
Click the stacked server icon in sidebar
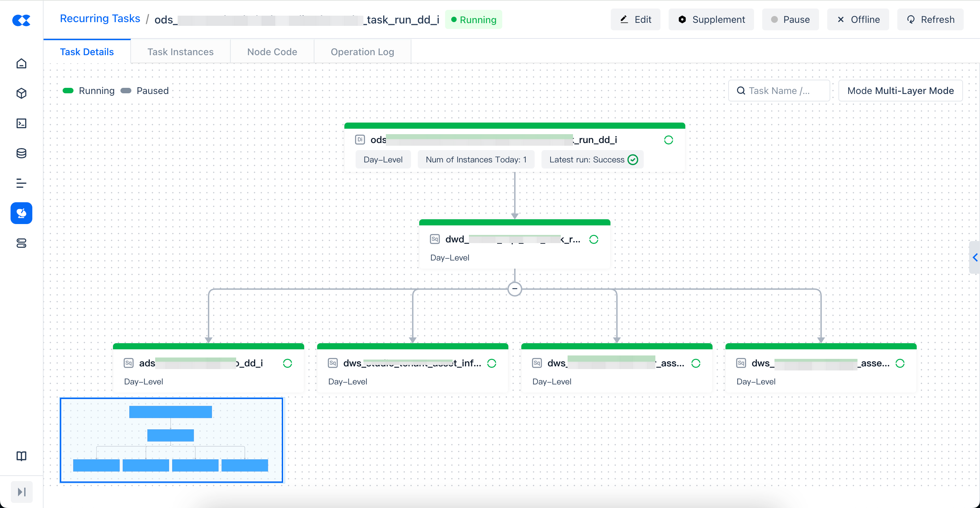point(21,243)
